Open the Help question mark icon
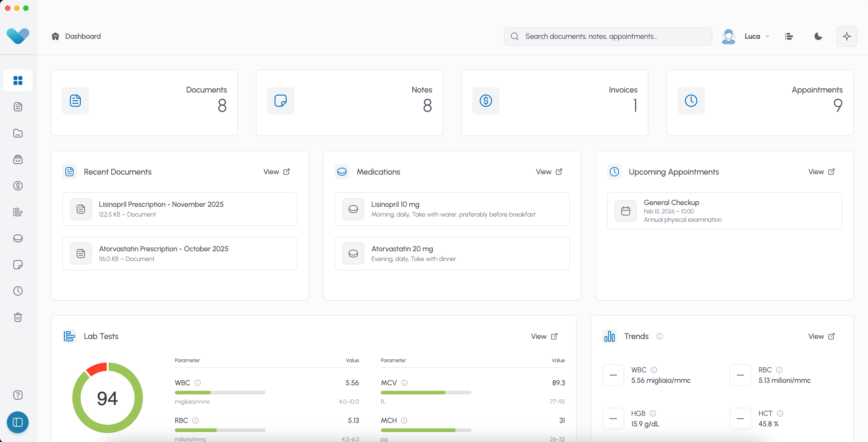The height and width of the screenshot is (442, 868). tap(18, 395)
